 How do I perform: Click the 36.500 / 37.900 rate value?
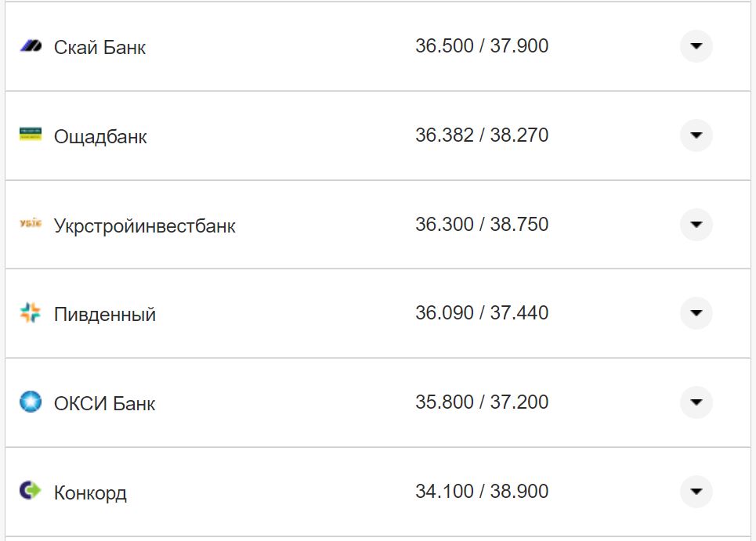(x=482, y=46)
